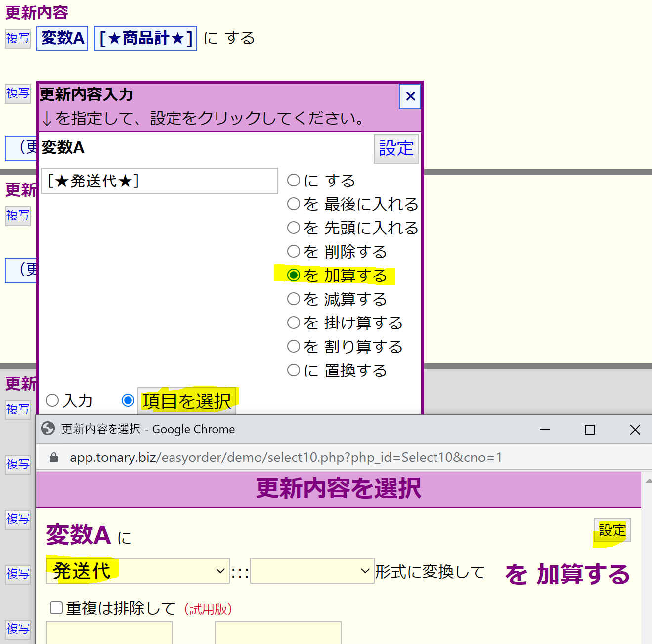
Task: Click the lock icon in address bar
Action: tap(54, 458)
